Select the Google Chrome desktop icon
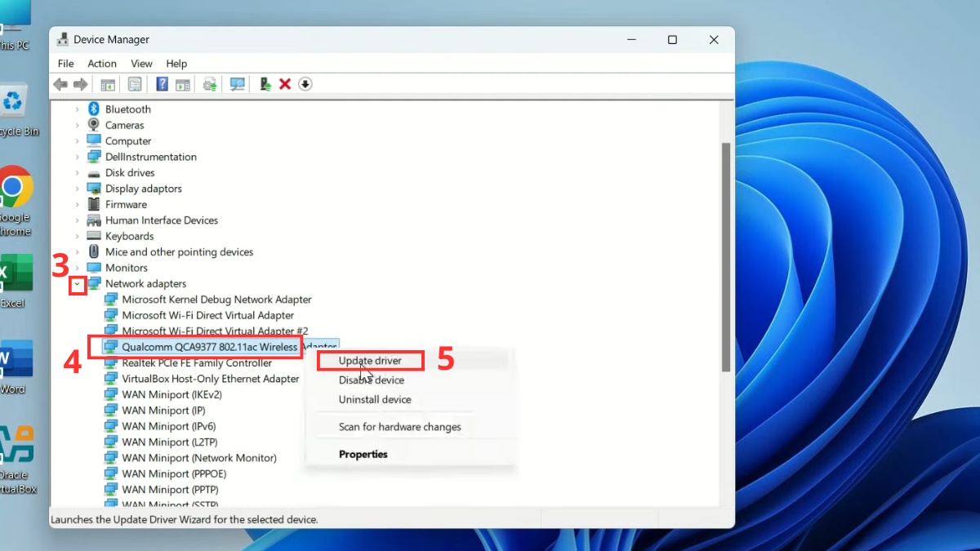The height and width of the screenshot is (551, 980). point(13,200)
